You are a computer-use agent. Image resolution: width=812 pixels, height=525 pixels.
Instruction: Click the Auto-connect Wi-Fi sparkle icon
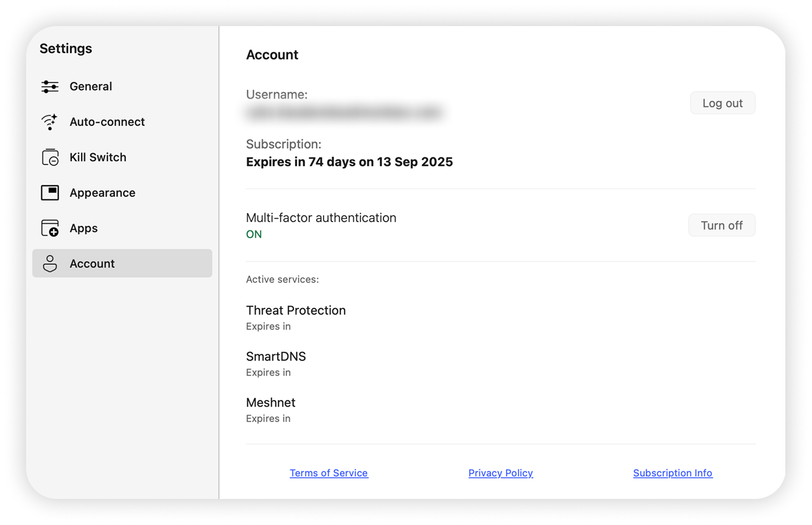[50, 122]
